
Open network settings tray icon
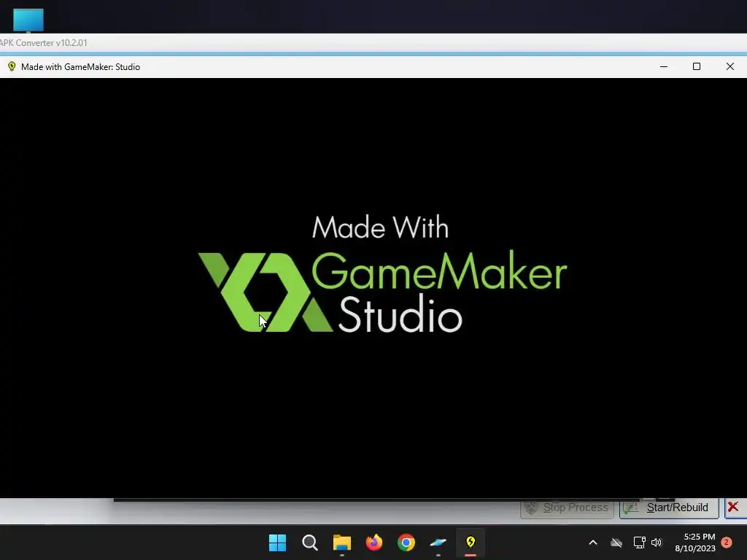[x=639, y=542]
